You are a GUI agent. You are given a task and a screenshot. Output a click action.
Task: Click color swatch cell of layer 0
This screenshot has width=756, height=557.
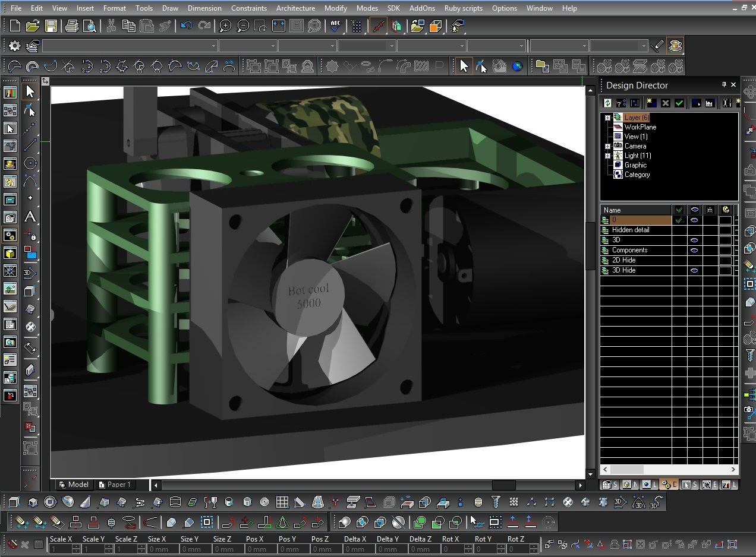click(x=725, y=220)
